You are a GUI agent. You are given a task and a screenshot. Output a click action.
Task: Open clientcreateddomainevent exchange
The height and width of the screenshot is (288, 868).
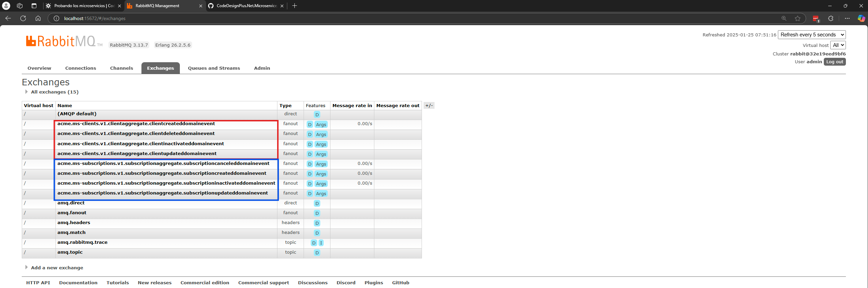pos(136,123)
